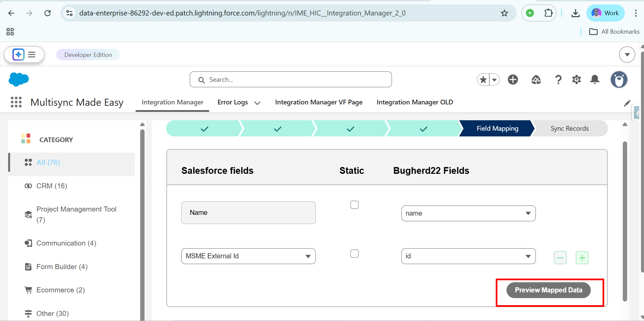Open the id Bugherd22 field dropdown
Screen dimensions: 644x321
click(468, 256)
